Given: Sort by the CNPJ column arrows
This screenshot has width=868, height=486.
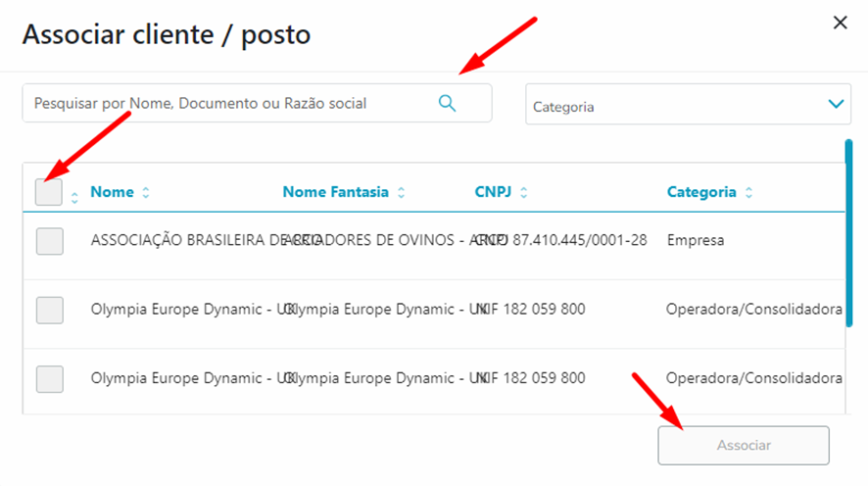Looking at the screenshot, I should [524, 193].
